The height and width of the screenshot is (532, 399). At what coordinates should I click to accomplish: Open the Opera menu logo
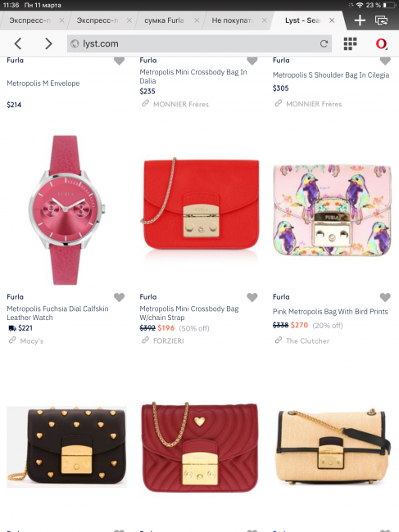(381, 43)
